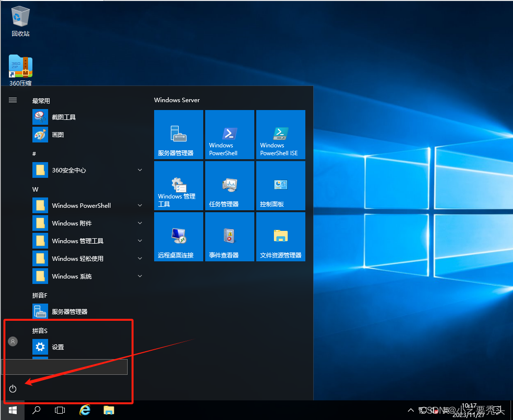Open the power options button
The height and width of the screenshot is (420, 513).
(x=13, y=389)
